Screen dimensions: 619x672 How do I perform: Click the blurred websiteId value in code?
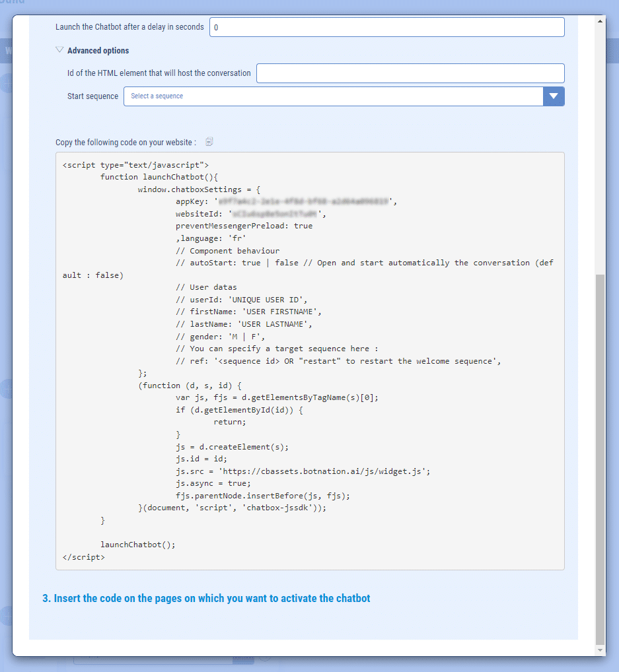tap(275, 214)
